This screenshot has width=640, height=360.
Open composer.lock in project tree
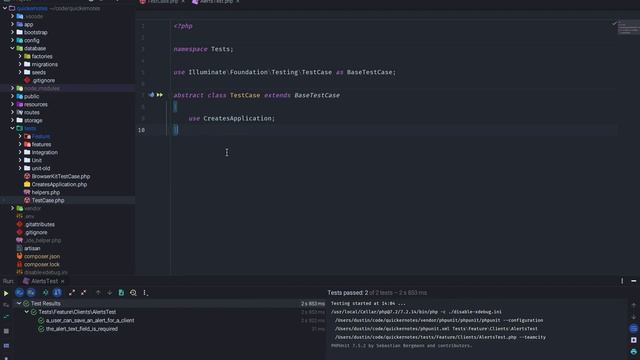41,264
